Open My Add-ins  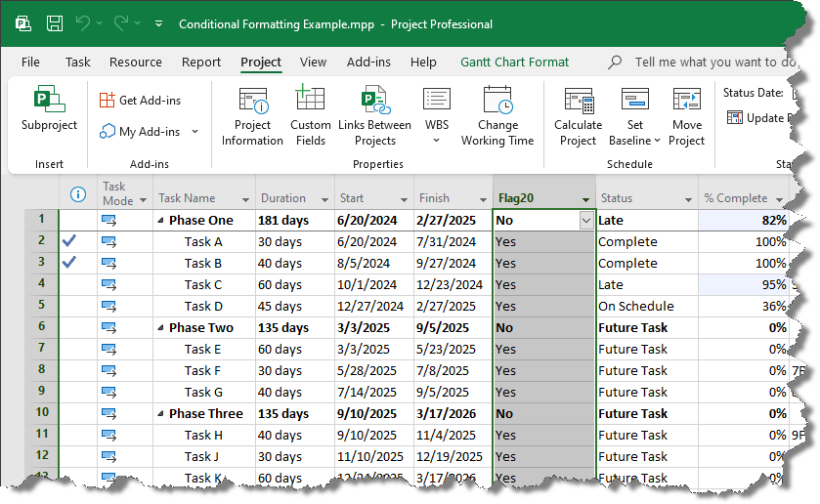click(x=140, y=131)
